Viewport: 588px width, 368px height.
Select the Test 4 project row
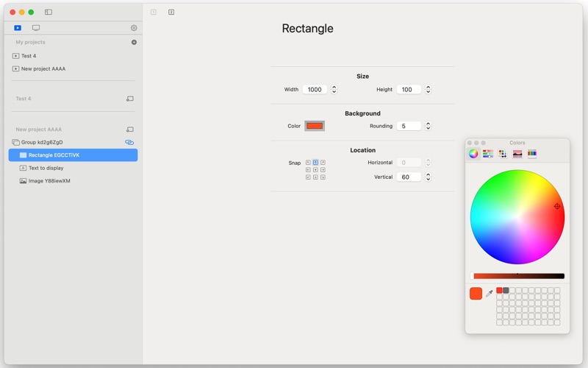(x=73, y=56)
